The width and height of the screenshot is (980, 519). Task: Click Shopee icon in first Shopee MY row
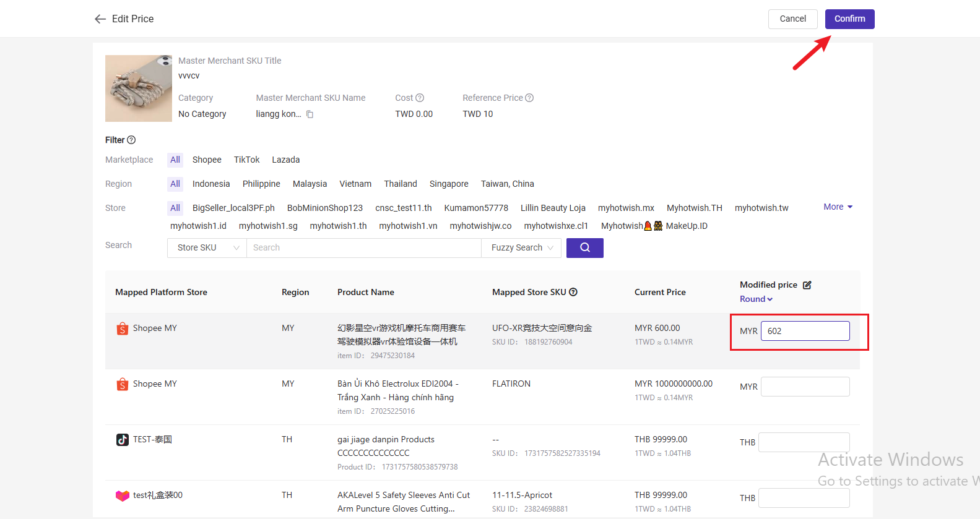click(x=123, y=328)
